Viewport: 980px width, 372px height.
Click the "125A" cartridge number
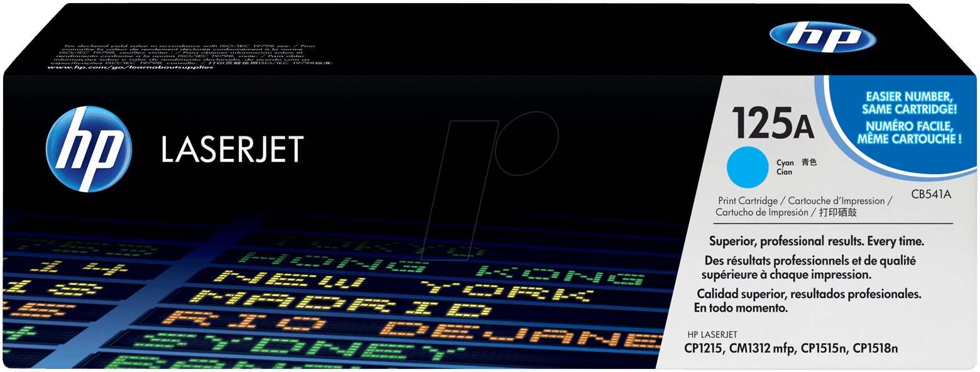tap(772, 123)
